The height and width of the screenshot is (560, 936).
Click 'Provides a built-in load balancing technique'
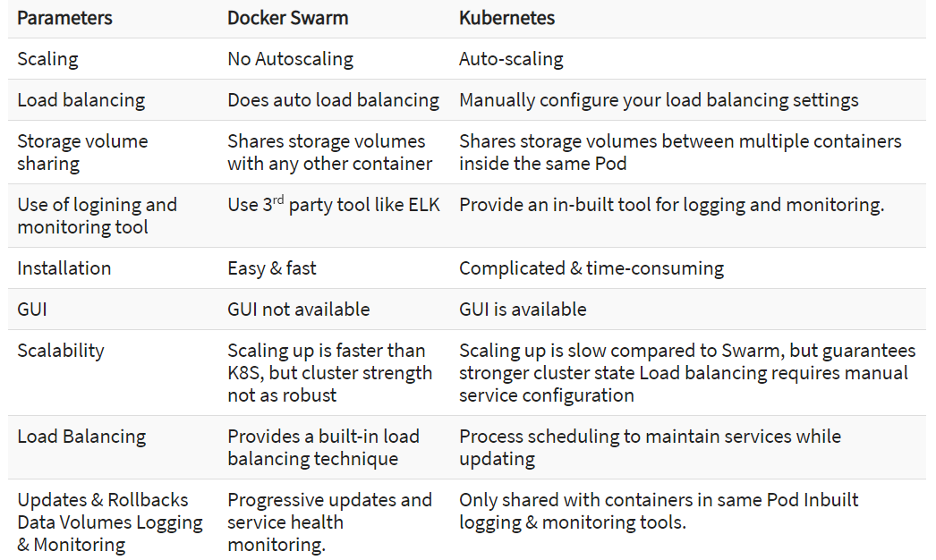coord(324,447)
